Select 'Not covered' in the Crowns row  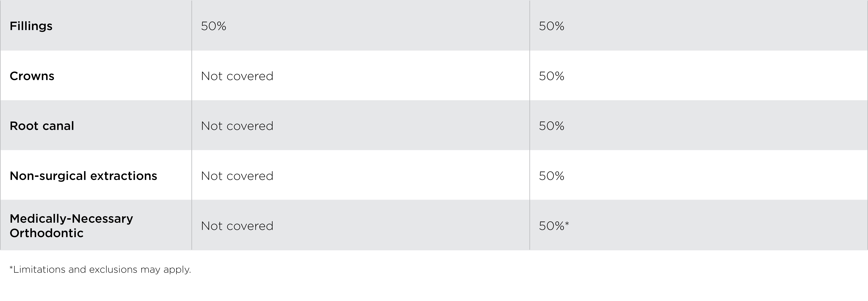(237, 76)
